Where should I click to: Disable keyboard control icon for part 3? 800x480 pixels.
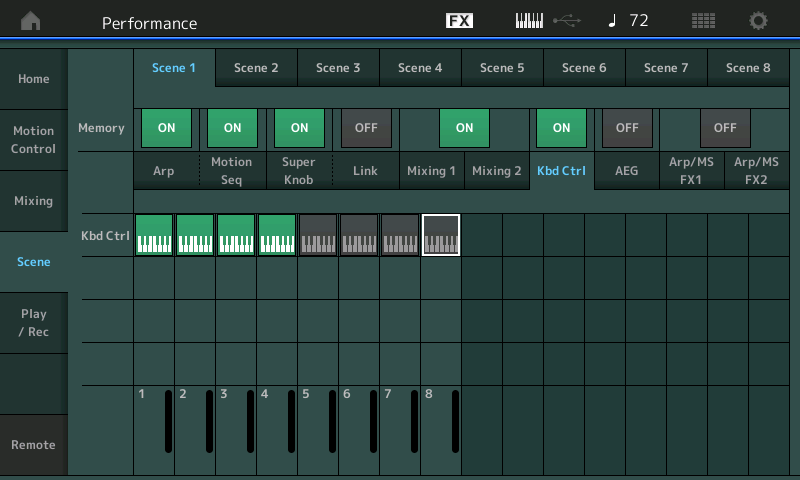click(x=236, y=235)
